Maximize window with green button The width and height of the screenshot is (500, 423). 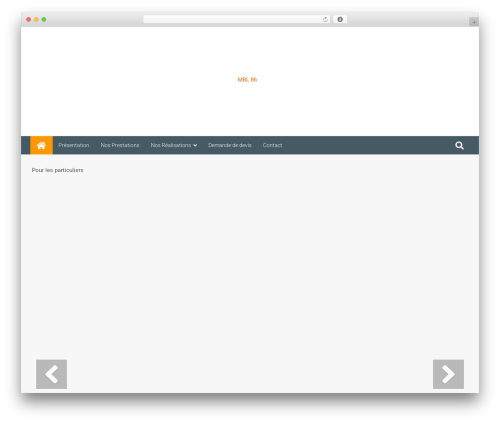click(x=44, y=20)
